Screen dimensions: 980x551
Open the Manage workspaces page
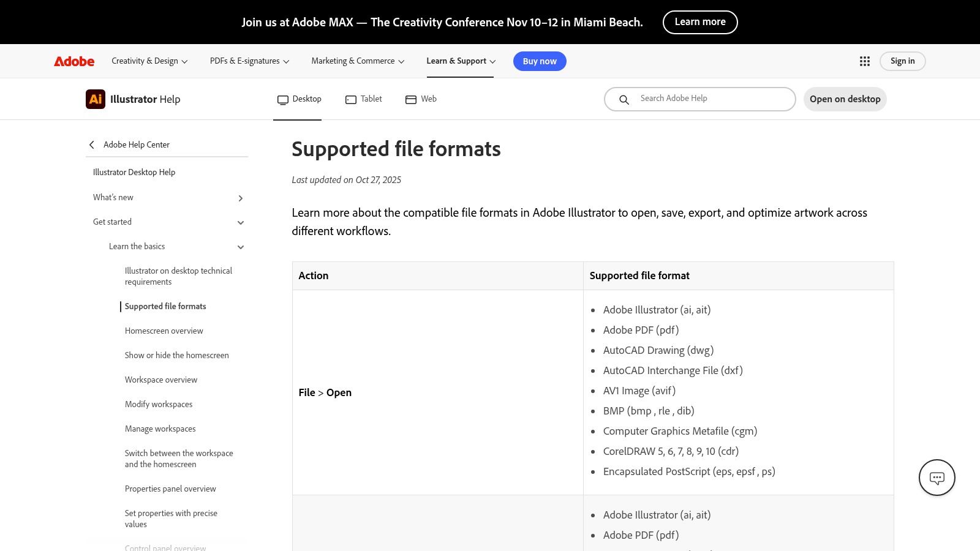coord(160,429)
